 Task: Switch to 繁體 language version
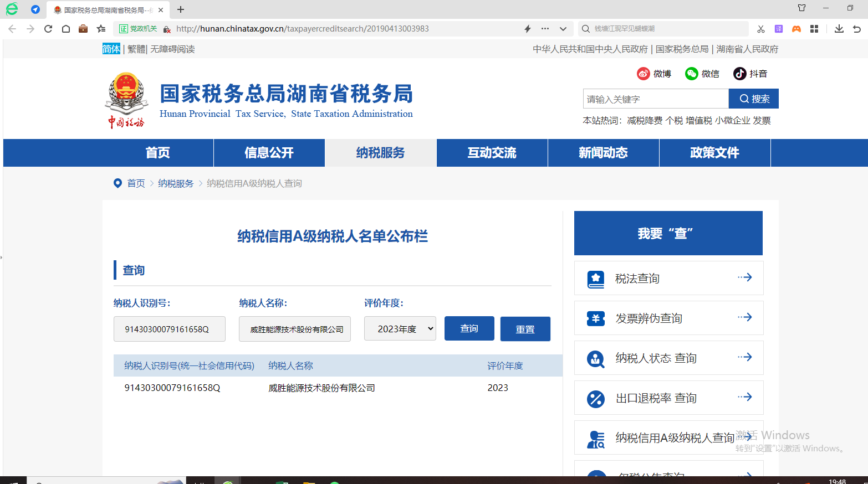point(136,49)
